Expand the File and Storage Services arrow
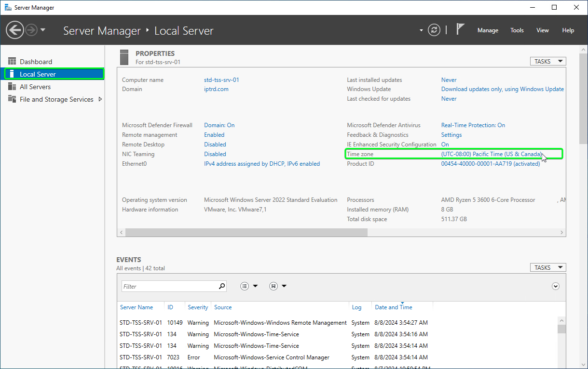The image size is (588, 369). click(x=100, y=99)
